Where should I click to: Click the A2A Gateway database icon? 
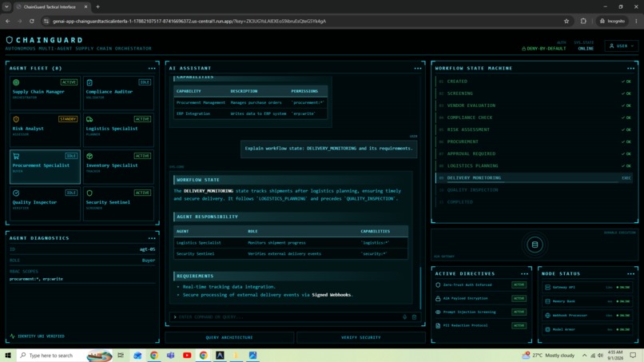pyautogui.click(x=535, y=245)
